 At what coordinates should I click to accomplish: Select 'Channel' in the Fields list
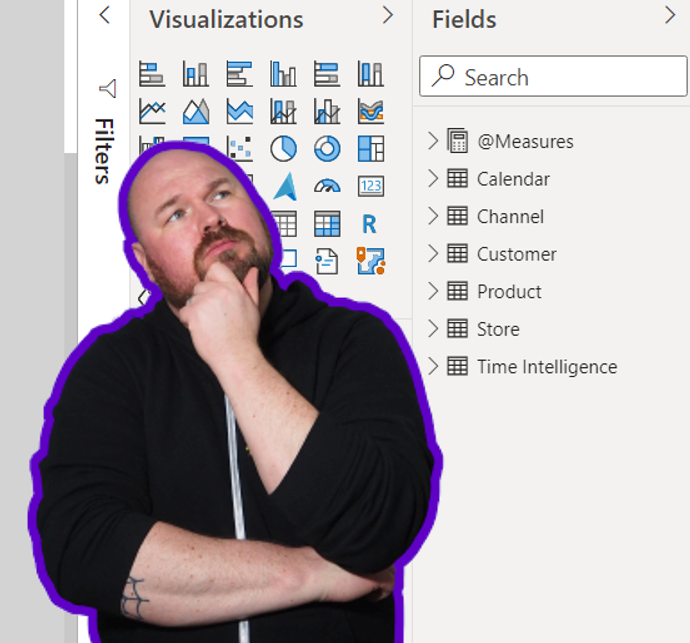tap(510, 217)
